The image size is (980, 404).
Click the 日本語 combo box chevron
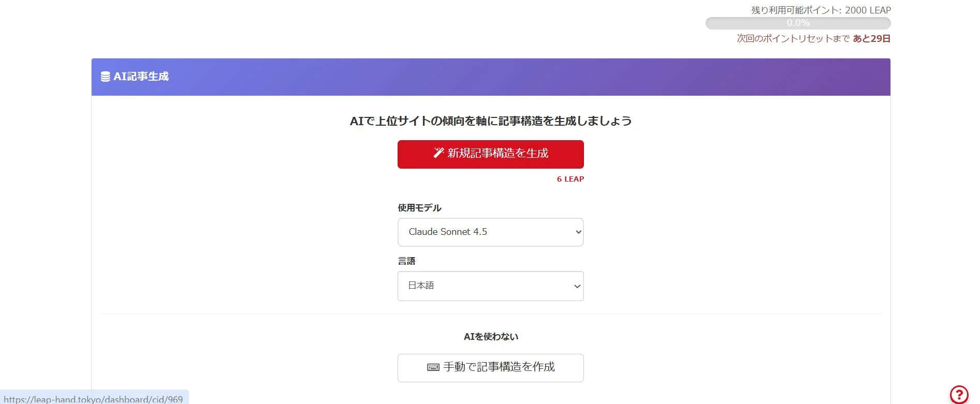576,286
